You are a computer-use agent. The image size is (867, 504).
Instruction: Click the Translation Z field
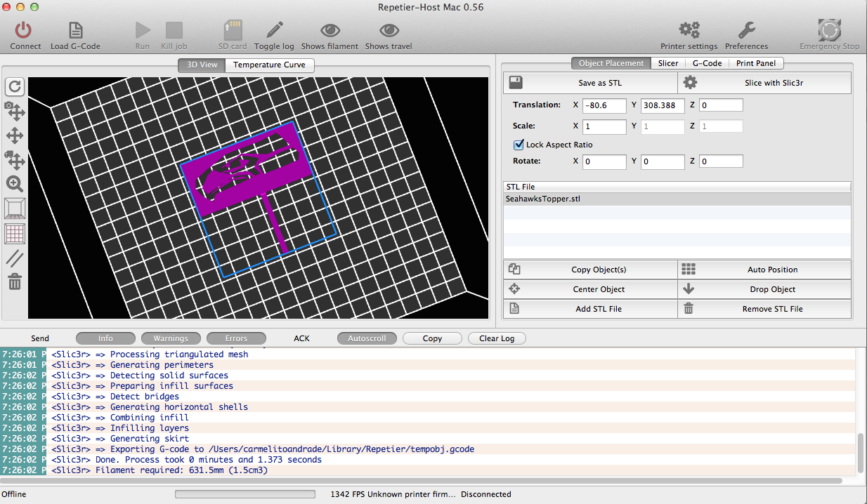tap(721, 105)
